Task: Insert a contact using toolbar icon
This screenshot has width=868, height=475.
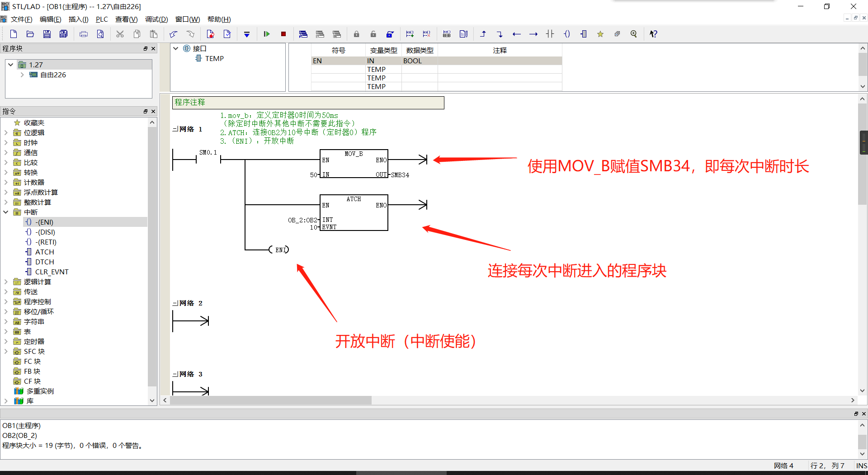Action: [x=550, y=34]
